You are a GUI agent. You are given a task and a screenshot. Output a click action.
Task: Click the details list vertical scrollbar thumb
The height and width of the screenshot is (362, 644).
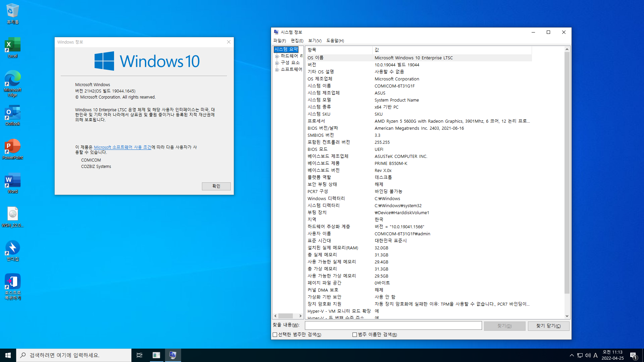point(567,173)
